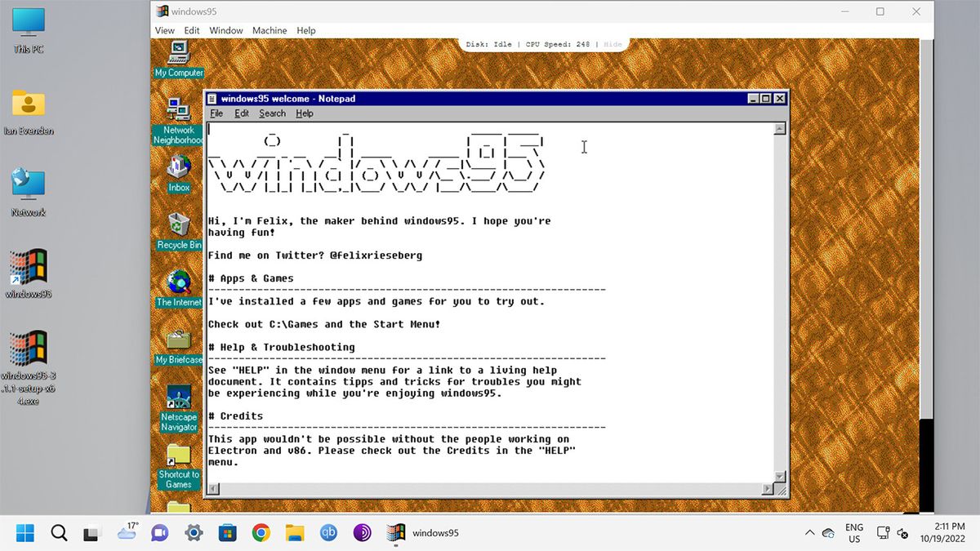Click Notepad vertical scroll down arrow
This screenshot has height=551, width=980.
coord(780,476)
